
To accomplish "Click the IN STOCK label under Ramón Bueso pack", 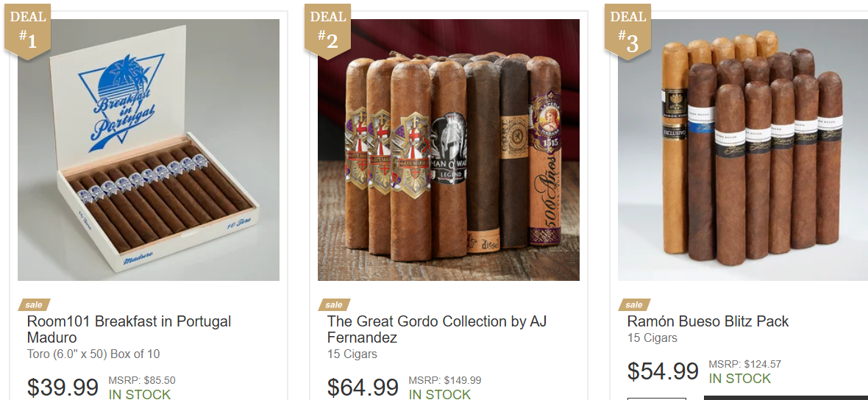I will [739, 379].
